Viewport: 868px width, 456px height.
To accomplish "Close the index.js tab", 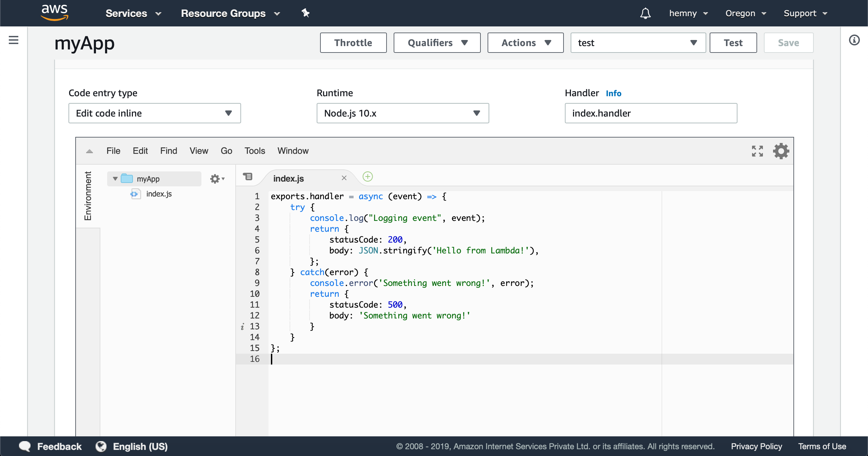I will 344,178.
